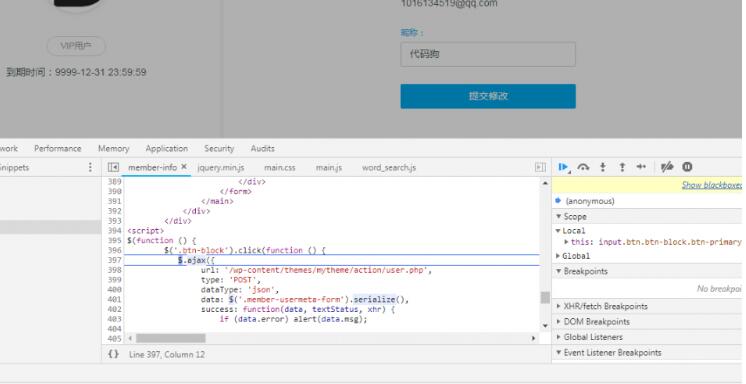
Task: Click the "dataType: 'json'" code line
Action: coord(240,290)
